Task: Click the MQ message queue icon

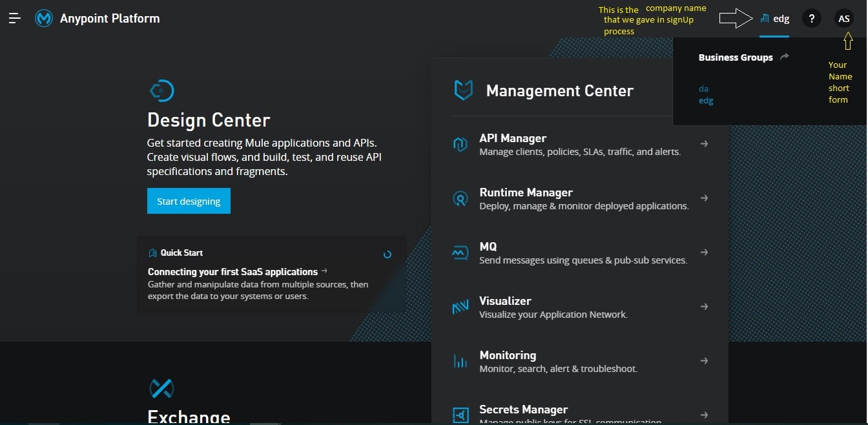Action: (460, 253)
